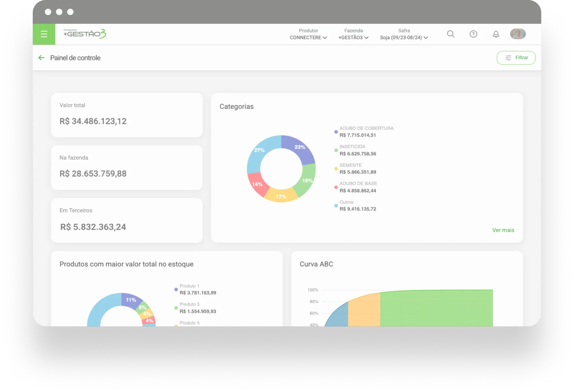Select the Valor total card

click(x=127, y=115)
